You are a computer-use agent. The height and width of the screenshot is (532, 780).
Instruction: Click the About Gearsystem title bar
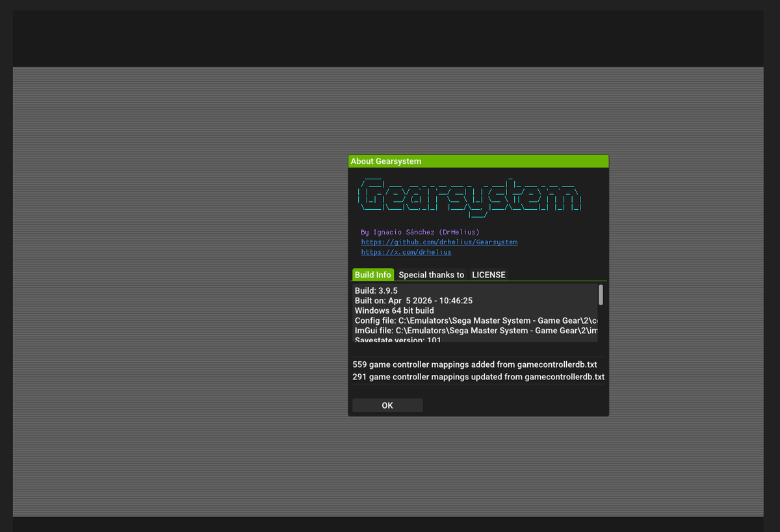point(478,161)
